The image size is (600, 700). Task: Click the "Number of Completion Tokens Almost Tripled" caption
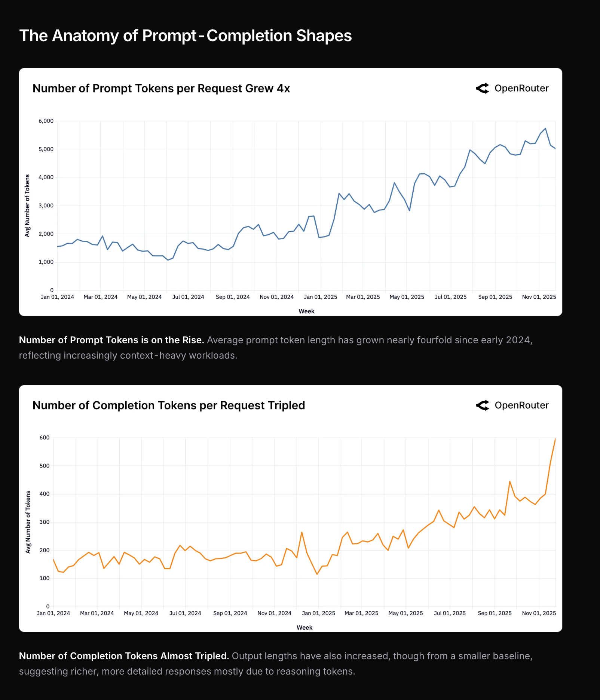point(124,656)
